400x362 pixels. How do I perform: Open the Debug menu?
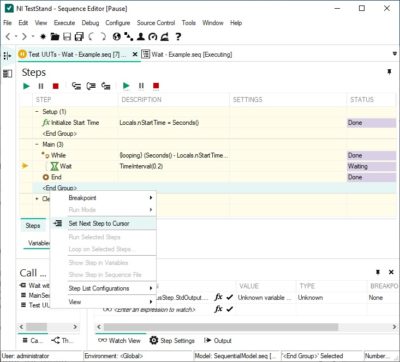point(90,23)
